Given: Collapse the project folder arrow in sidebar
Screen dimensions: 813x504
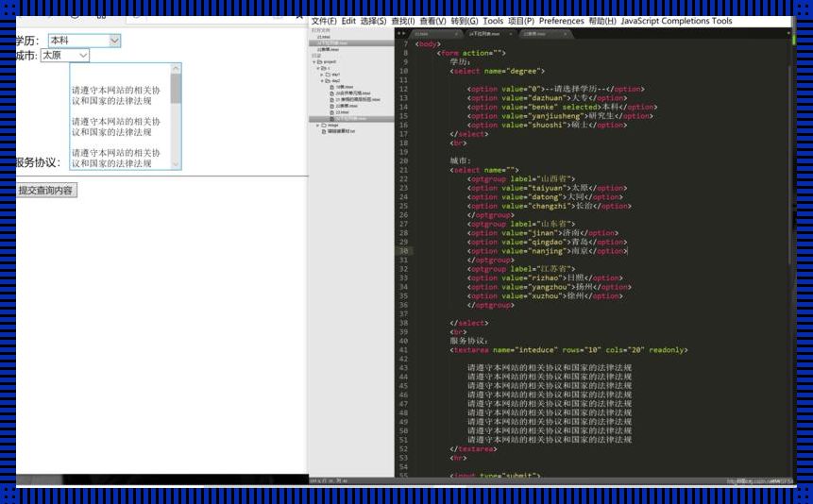Looking at the screenshot, I should pos(314,61).
